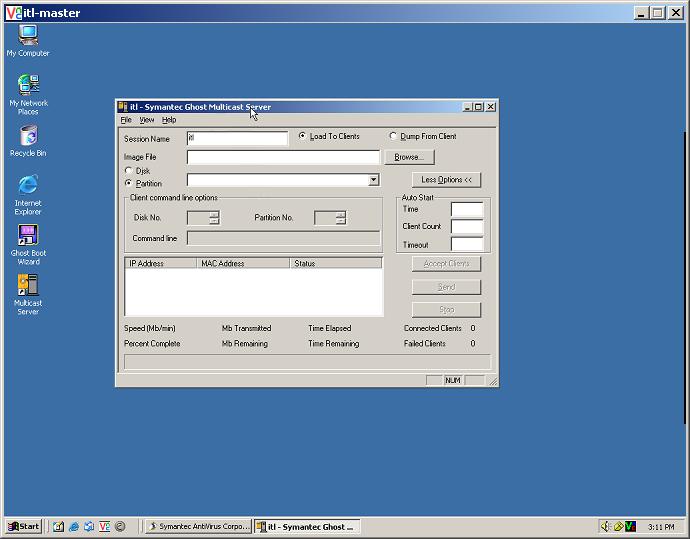Select the Disk radio button
The width and height of the screenshot is (690, 539).
tap(128, 170)
